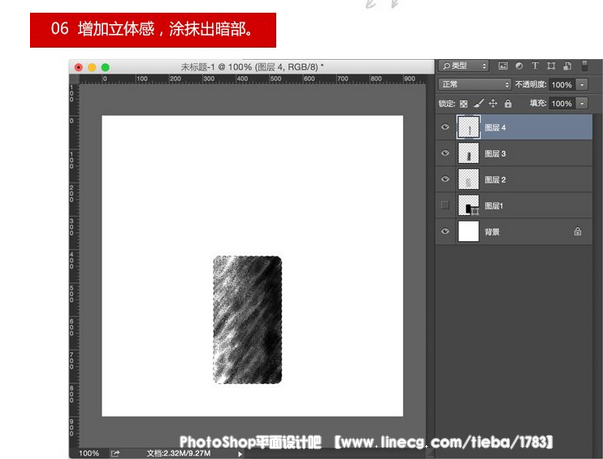Show the hidden 图层1 layer

click(x=445, y=205)
